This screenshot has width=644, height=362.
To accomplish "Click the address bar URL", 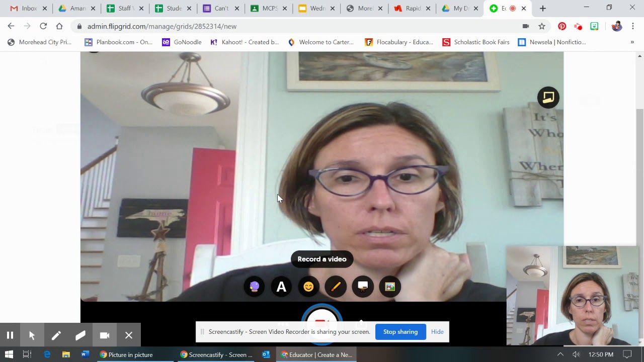I will point(162,26).
